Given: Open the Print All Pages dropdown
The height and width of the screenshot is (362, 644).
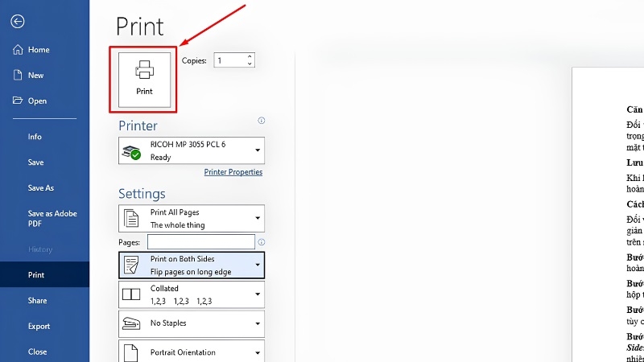Looking at the screenshot, I should (192, 218).
